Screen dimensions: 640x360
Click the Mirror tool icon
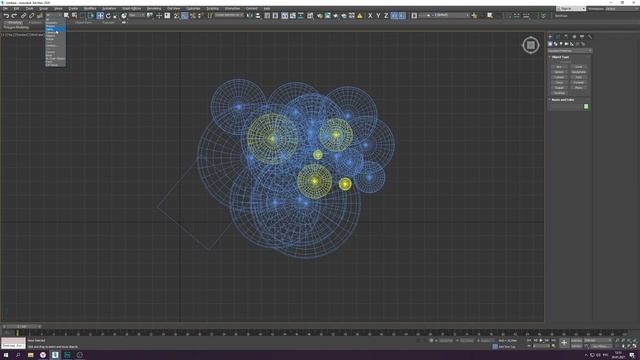pyautogui.click(x=249, y=16)
